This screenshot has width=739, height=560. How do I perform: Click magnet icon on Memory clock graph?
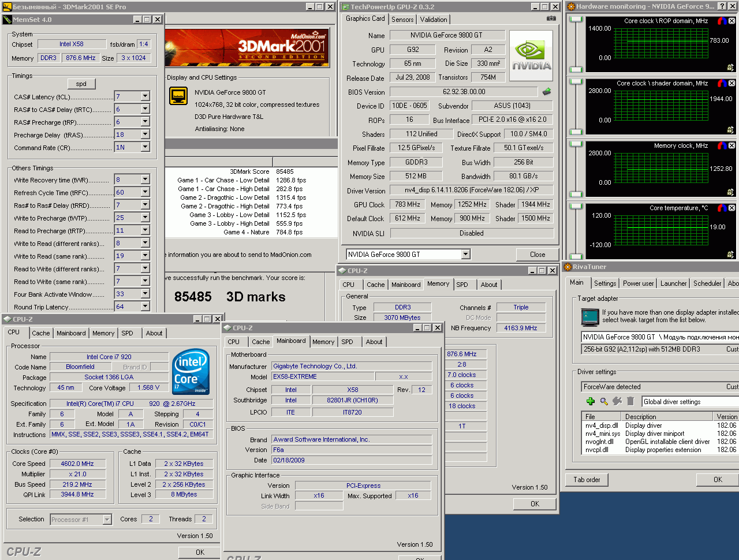coord(722,145)
